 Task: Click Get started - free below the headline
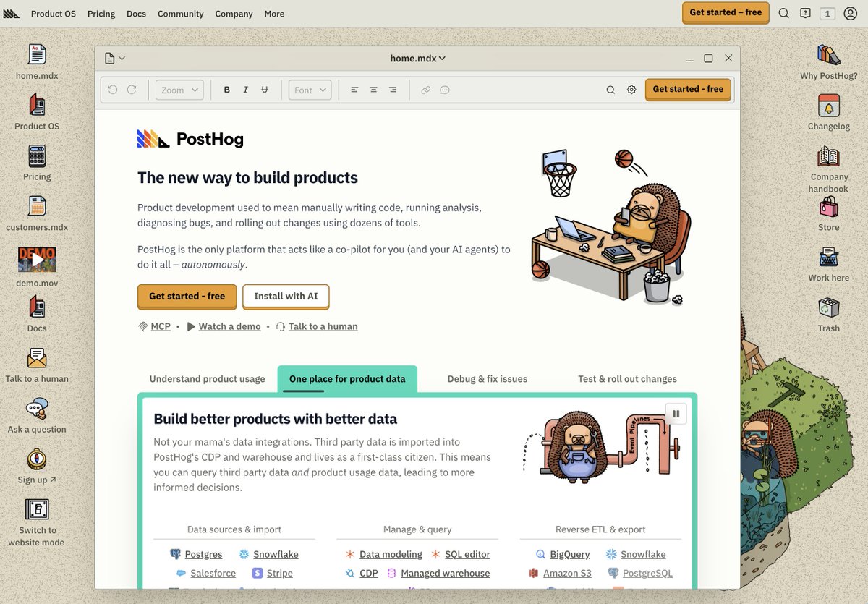pos(187,297)
